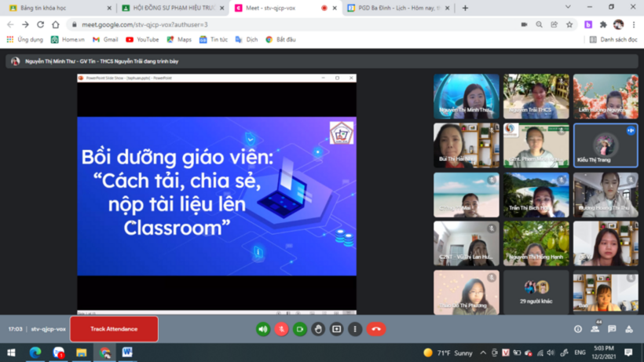Select Kiều Thị Trang participant tile
Viewport: 644px width, 362px height.
tap(605, 145)
